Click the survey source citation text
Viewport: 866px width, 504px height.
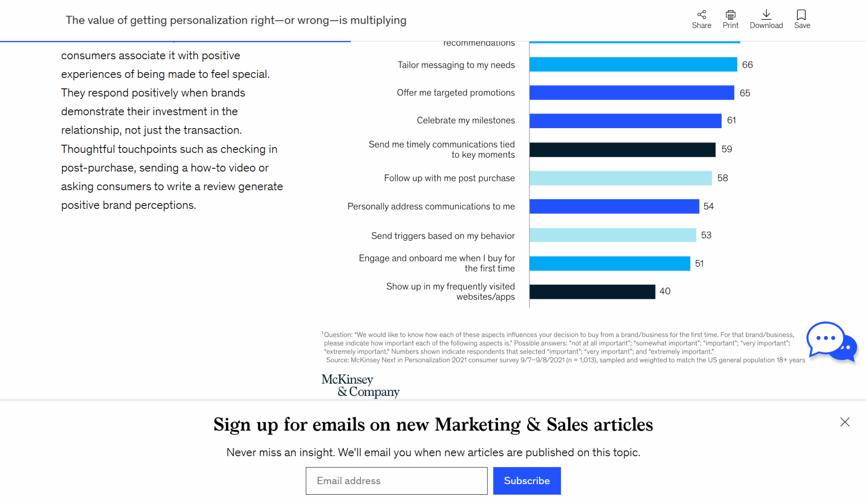565,360
